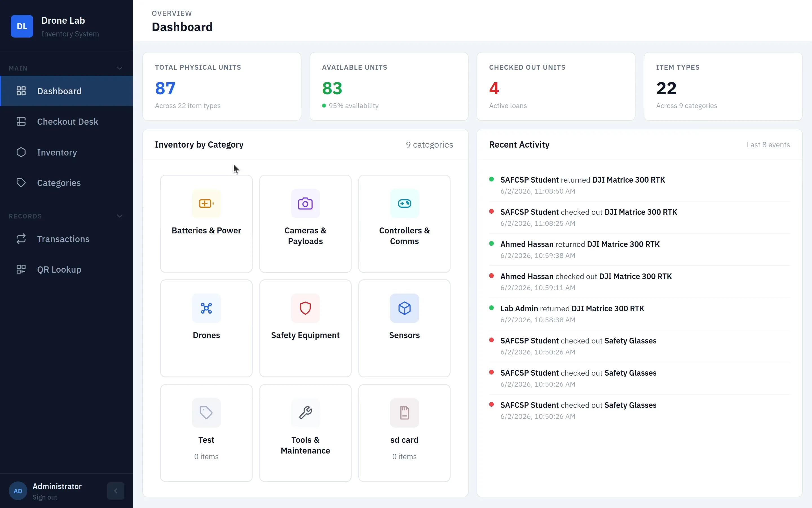812x508 pixels.
Task: Click the Total Physical Units stat card
Action: pos(222,86)
